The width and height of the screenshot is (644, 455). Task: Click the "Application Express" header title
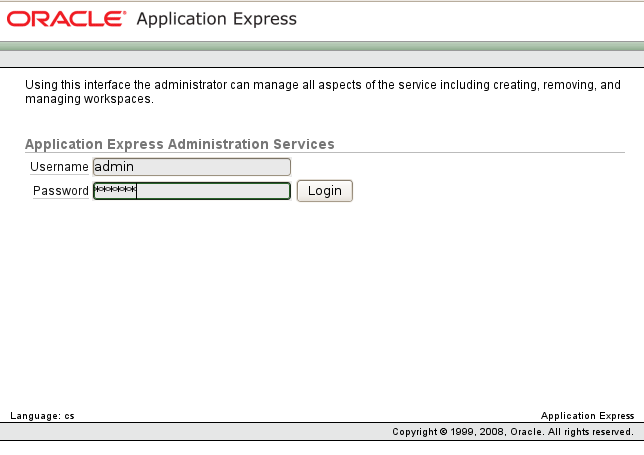coord(216,19)
